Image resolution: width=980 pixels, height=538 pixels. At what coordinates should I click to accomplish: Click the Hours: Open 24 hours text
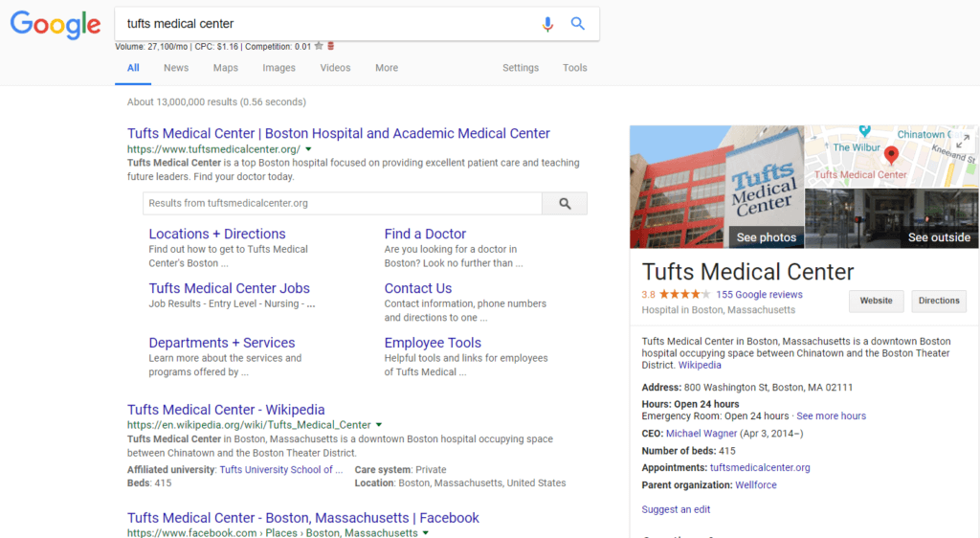(x=690, y=404)
